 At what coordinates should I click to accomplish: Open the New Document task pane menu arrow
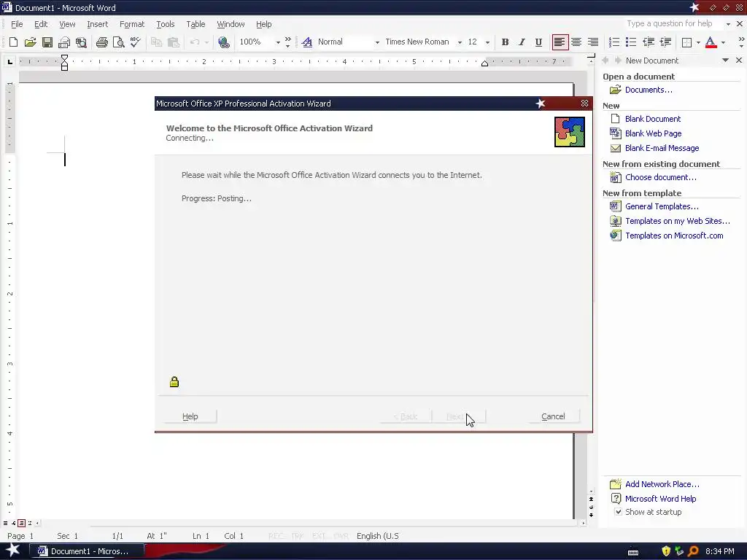click(x=725, y=61)
